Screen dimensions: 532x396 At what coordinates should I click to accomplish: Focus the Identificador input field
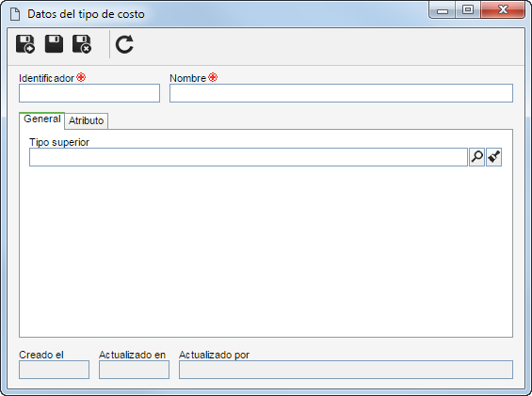click(x=89, y=93)
